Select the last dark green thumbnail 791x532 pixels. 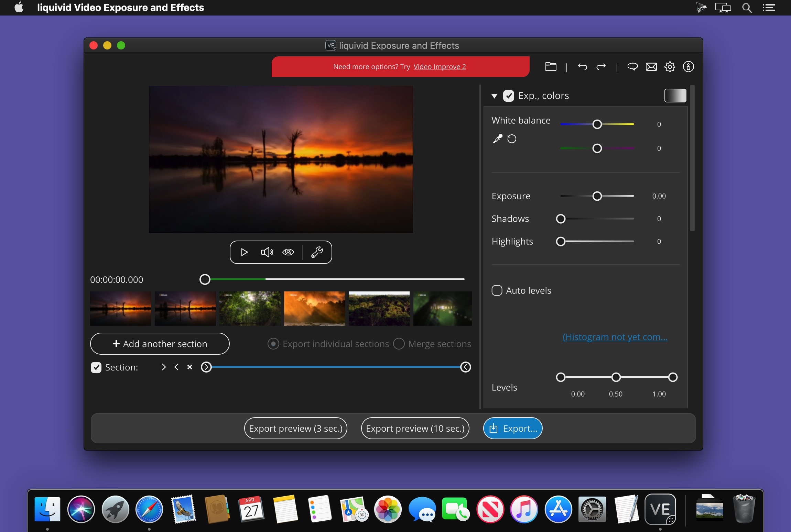click(x=443, y=309)
